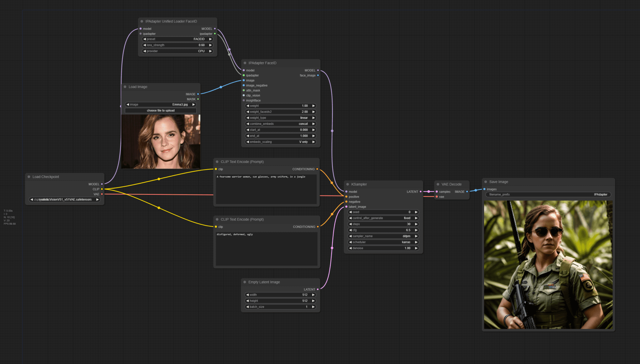The width and height of the screenshot is (640, 364).
Task: Open the sampler_name dropdown showing ddpm
Action: 383,236
